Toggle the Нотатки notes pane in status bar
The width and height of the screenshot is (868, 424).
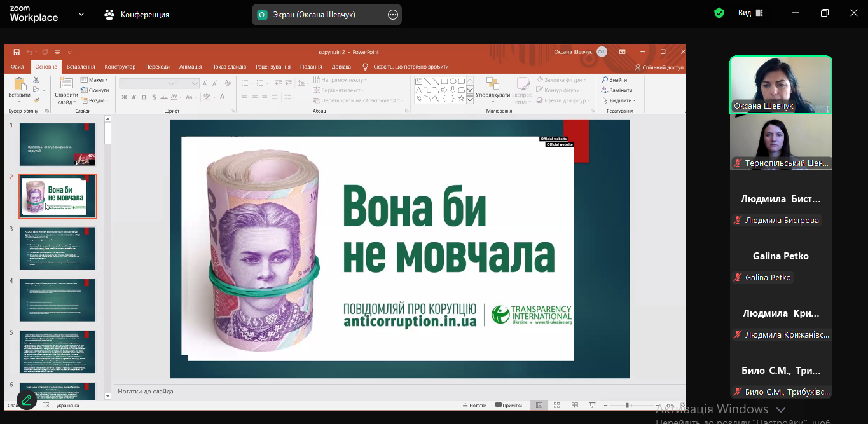pyautogui.click(x=474, y=406)
